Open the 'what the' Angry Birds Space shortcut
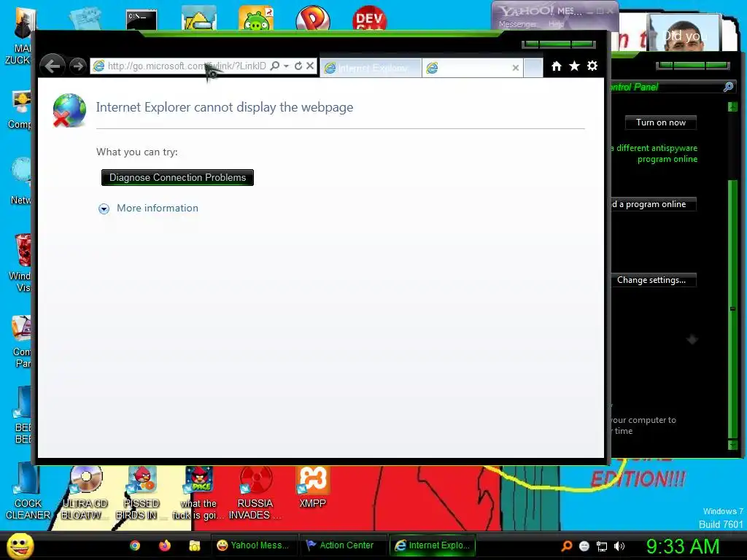The image size is (747, 560). (198, 494)
